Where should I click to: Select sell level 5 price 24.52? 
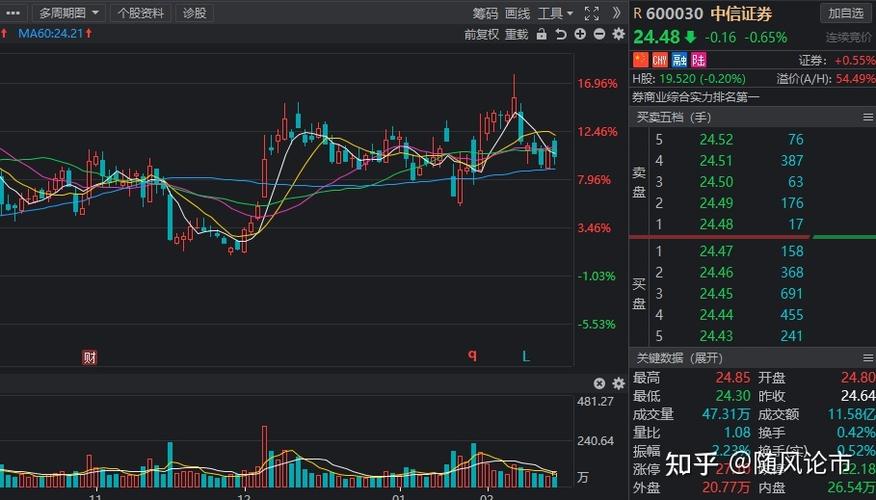click(716, 139)
